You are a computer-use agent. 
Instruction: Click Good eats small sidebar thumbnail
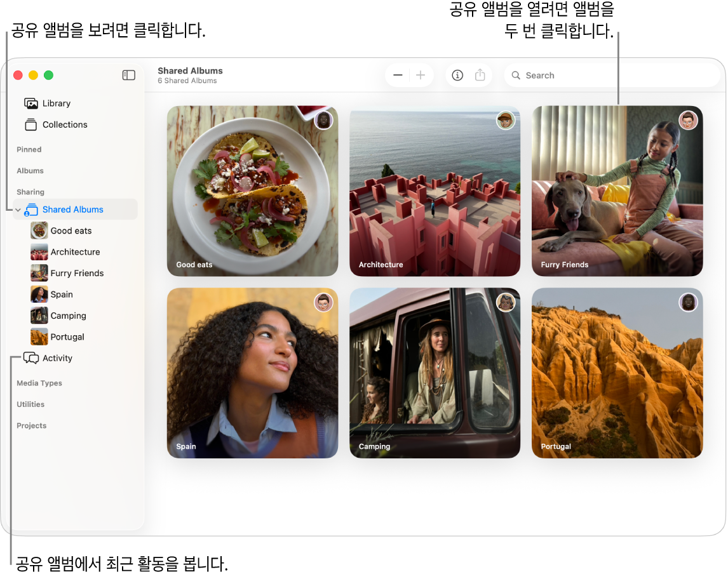(39, 230)
